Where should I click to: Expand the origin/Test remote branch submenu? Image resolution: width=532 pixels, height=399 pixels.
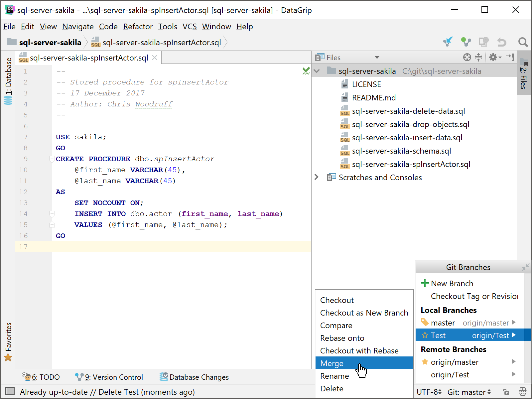[x=514, y=374]
